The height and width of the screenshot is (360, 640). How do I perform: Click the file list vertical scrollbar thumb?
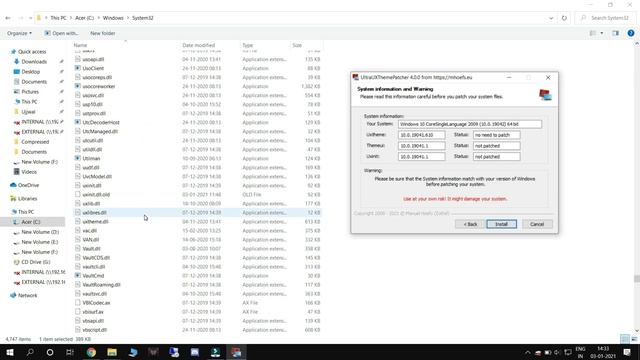point(636,279)
